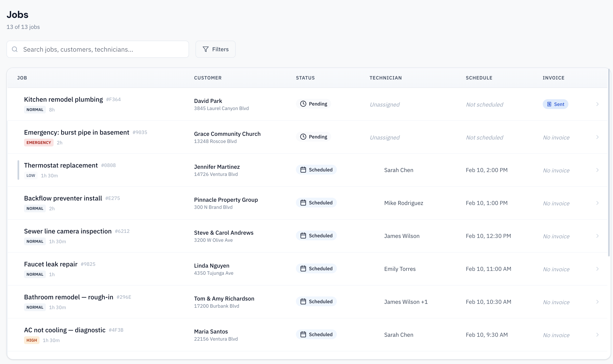Image resolution: width=613 pixels, height=364 pixels.
Task: Expand the Bathroom remodel rough-in row chevron
Action: pyautogui.click(x=597, y=302)
